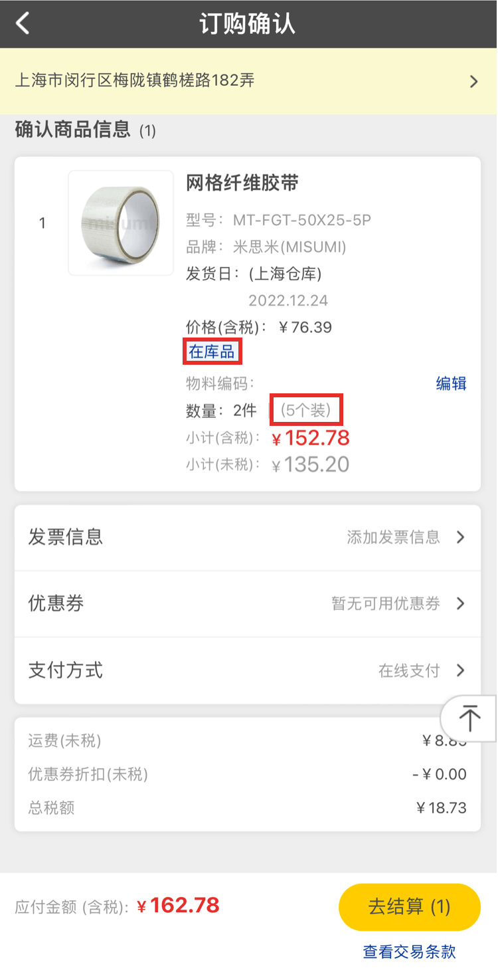Expand the delivery address chevron

(x=473, y=82)
